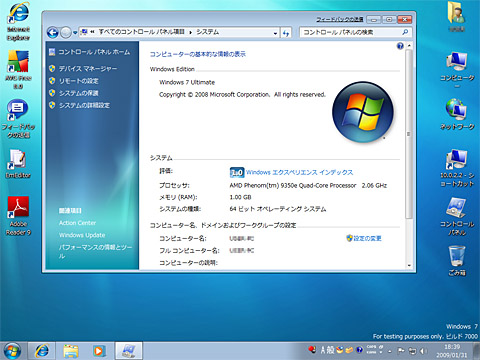The height and width of the screenshot is (360, 480).
Task: Open the Action Center flag tray icon
Action: tap(401, 350)
